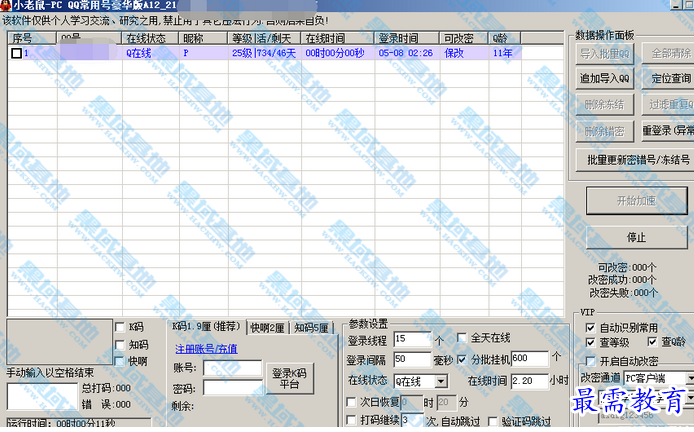The height and width of the screenshot is (432, 694).
Task: Focus the manual captcha input box under 手动输入以空格结束
Action: tap(42, 396)
